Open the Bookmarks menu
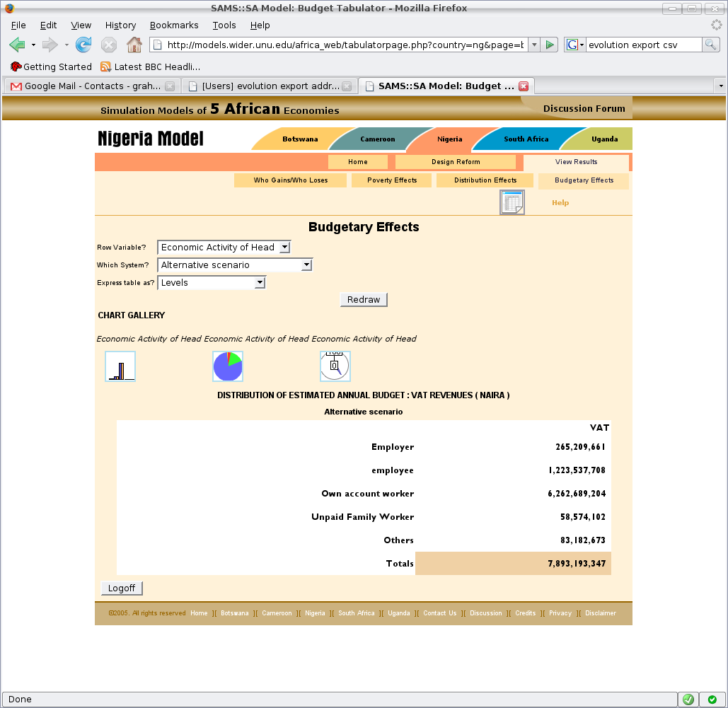The height and width of the screenshot is (708, 728). point(174,25)
